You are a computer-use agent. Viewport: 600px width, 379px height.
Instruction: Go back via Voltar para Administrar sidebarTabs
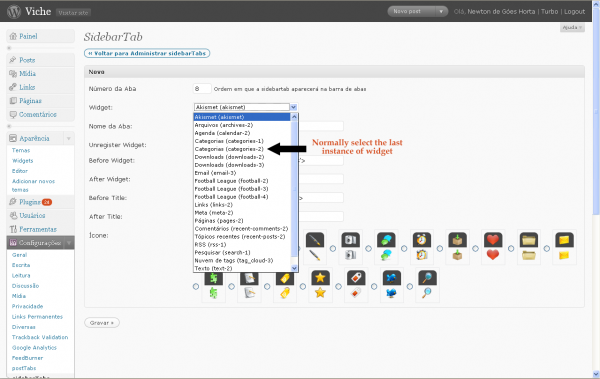147,53
